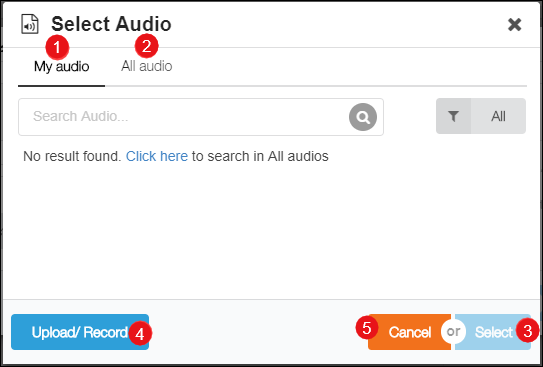Switch to the All audio tab
The height and width of the screenshot is (367, 543).
pyautogui.click(x=146, y=66)
